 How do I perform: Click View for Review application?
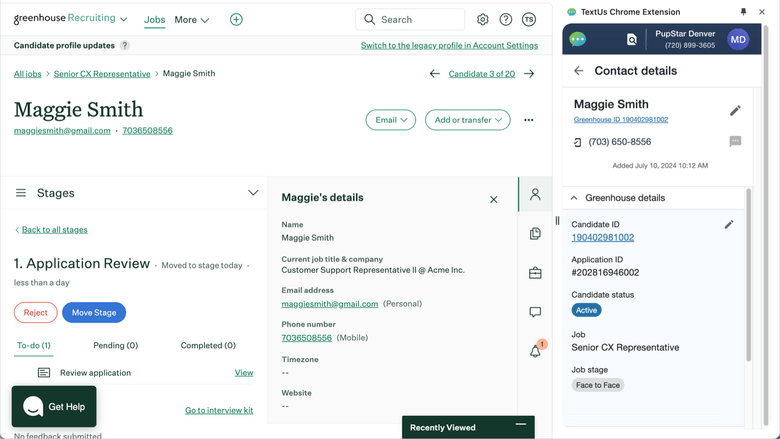point(244,373)
